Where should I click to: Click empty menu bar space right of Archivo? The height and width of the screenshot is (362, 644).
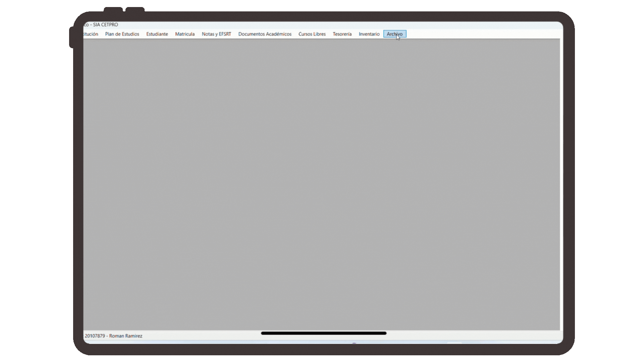pyautogui.click(x=483, y=34)
